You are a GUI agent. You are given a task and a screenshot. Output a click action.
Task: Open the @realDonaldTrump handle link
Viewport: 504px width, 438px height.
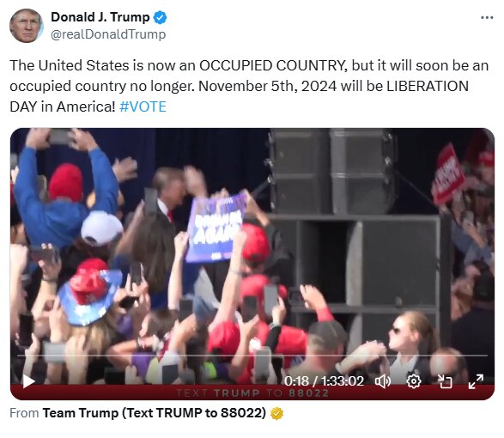pos(108,34)
